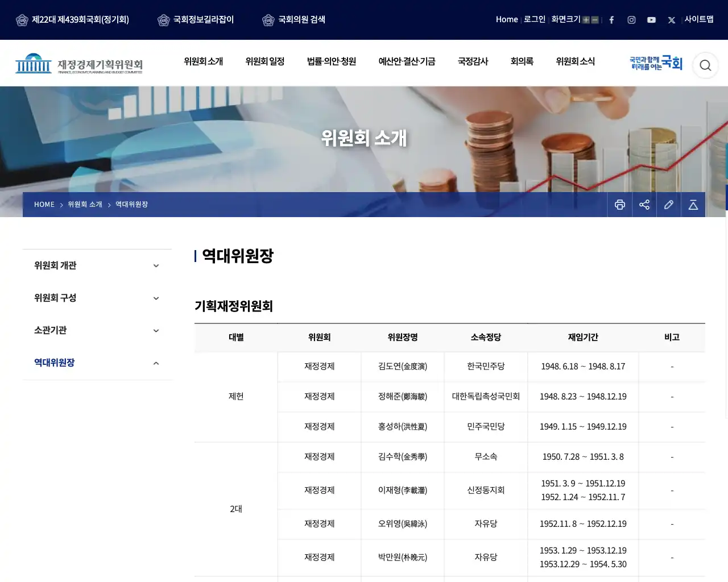Click the 2대 row group cell

click(x=236, y=509)
